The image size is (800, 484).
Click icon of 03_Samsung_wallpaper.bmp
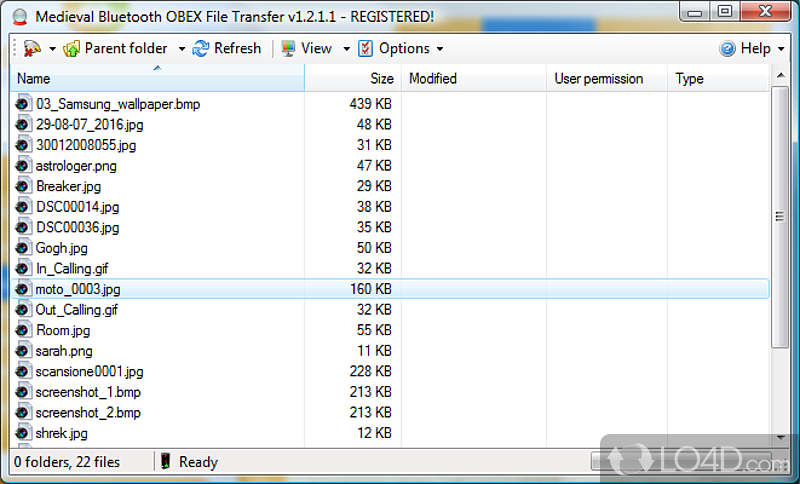(22, 104)
